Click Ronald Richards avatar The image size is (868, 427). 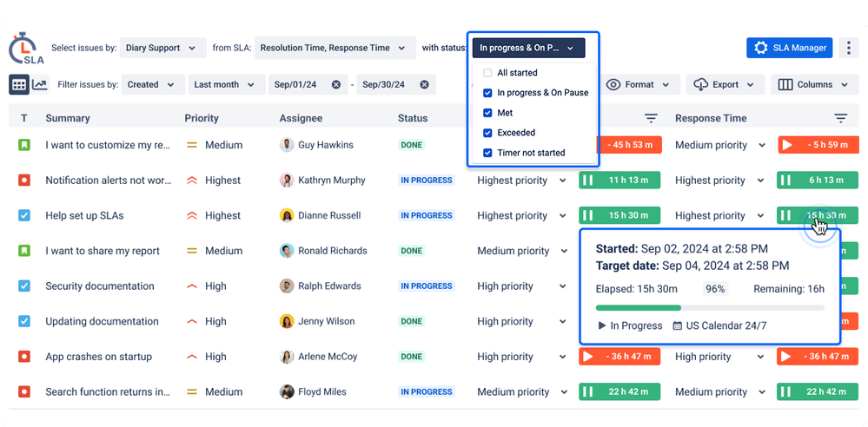coord(286,251)
